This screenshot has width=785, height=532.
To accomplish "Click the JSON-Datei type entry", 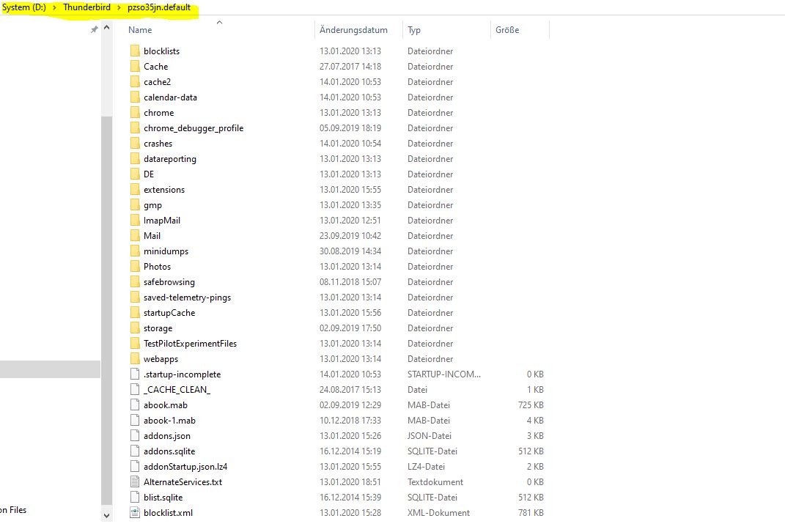I will click(430, 436).
